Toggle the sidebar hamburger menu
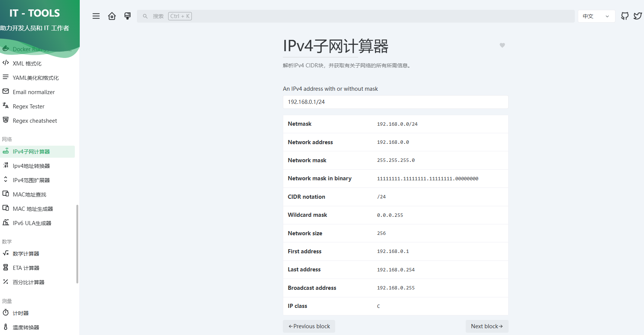 96,16
